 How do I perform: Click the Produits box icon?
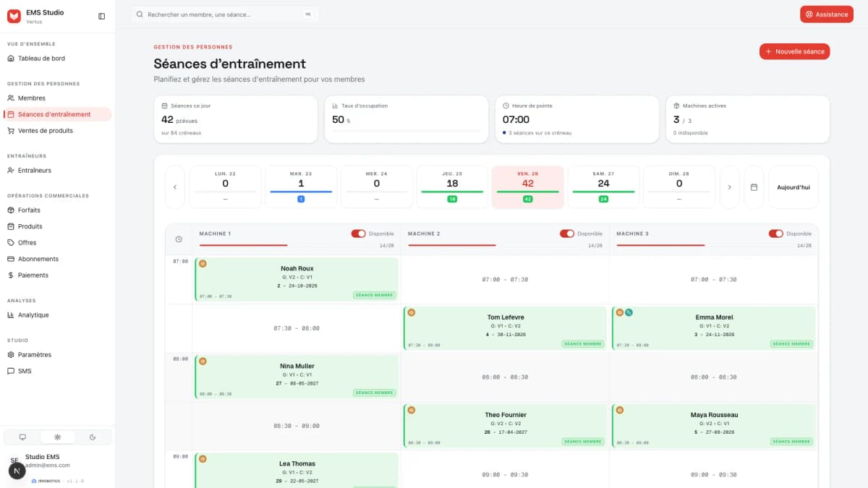(11, 226)
